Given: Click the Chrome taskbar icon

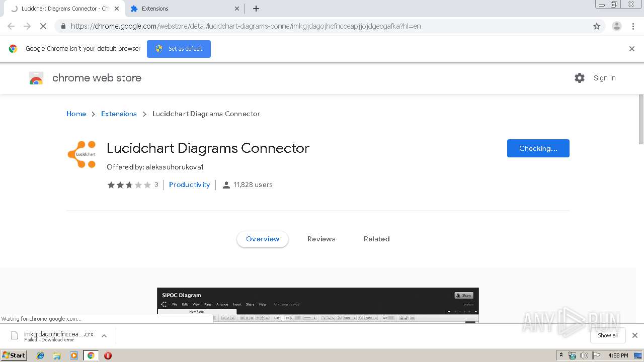Looking at the screenshot, I should click(x=91, y=355).
